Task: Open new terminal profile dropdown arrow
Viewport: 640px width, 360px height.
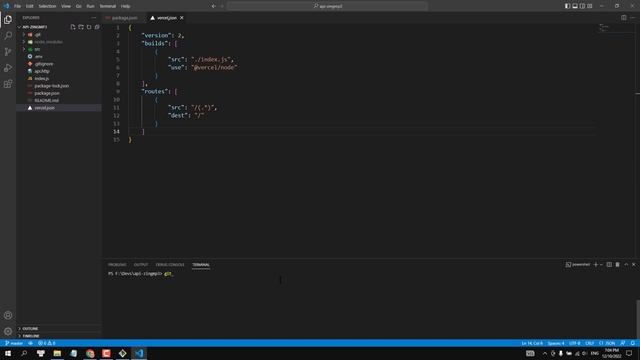Action: (601, 264)
